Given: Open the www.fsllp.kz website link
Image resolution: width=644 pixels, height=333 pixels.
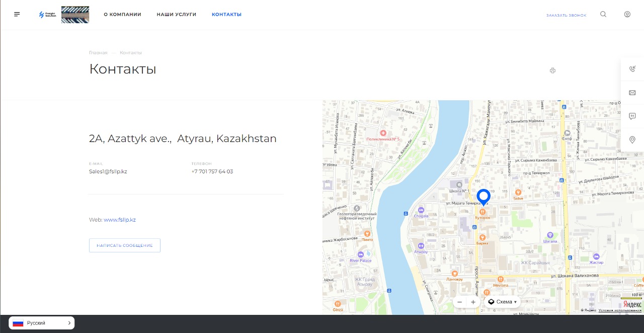Looking at the screenshot, I should [x=120, y=220].
